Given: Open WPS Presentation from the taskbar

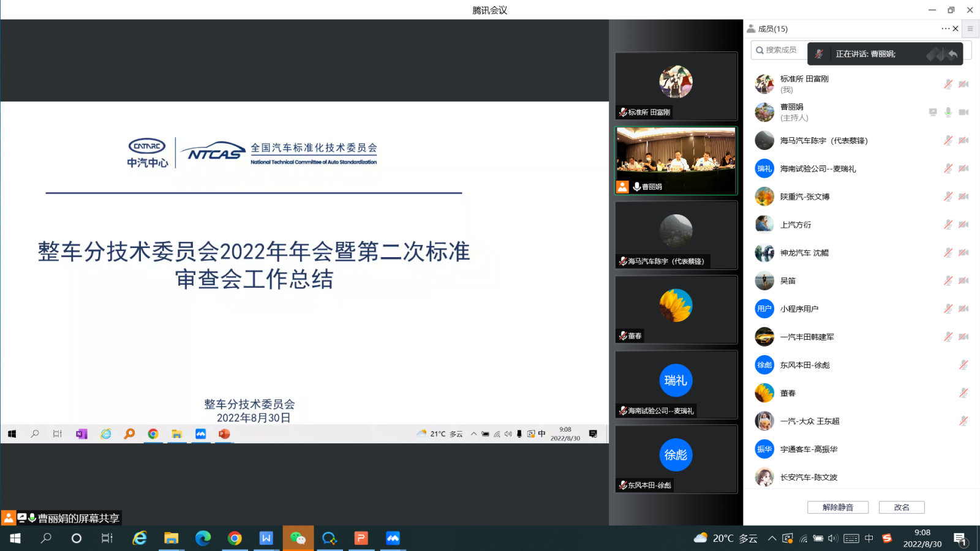Looking at the screenshot, I should [x=361, y=539].
